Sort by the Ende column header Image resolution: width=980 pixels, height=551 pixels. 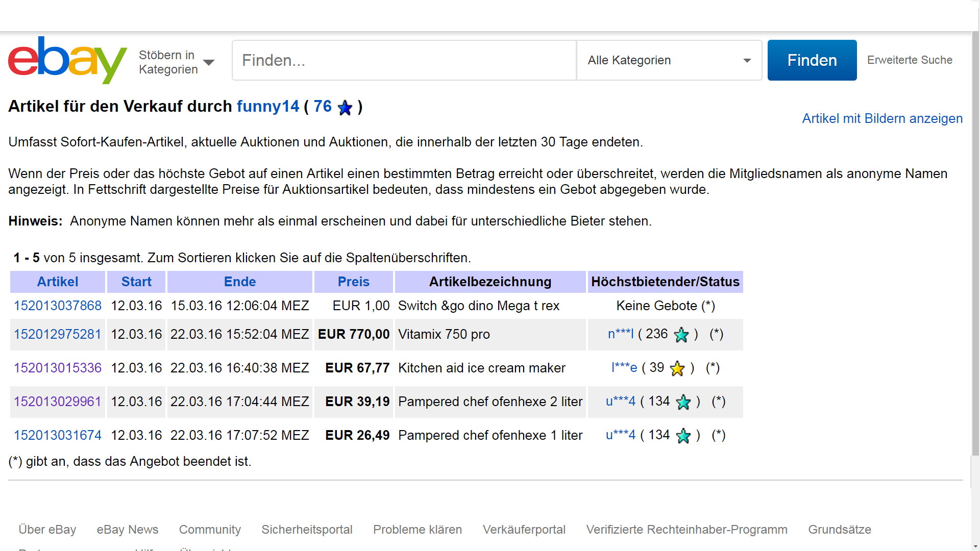coord(240,282)
